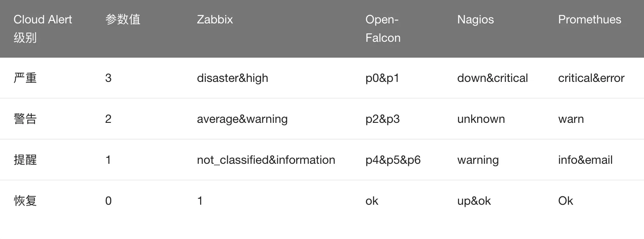
Task: Click the down&critical Nagios cell
Action: click(x=492, y=78)
